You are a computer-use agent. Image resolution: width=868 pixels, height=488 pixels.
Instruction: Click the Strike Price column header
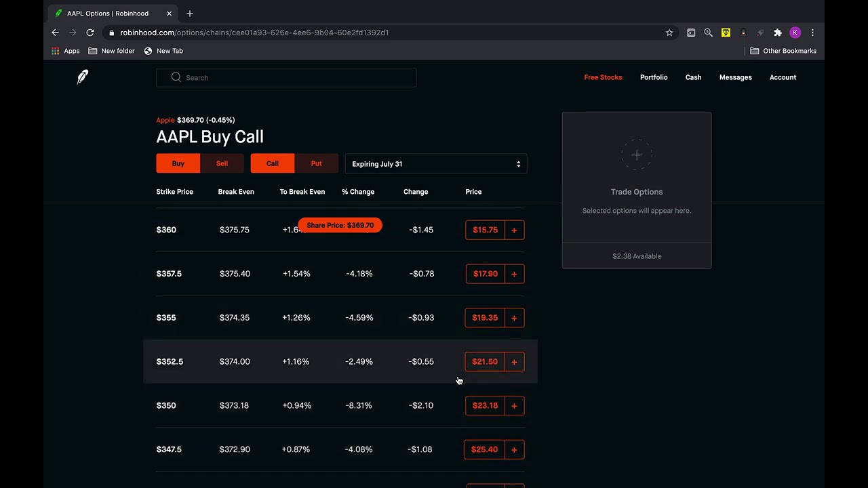tap(174, 192)
